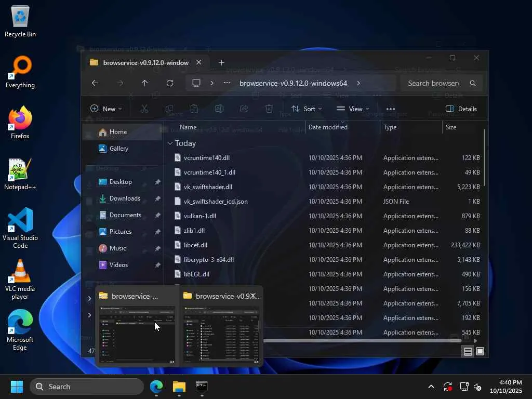Image resolution: width=532 pixels, height=399 pixels.
Task: Open the New item dropdown
Action: 106,109
